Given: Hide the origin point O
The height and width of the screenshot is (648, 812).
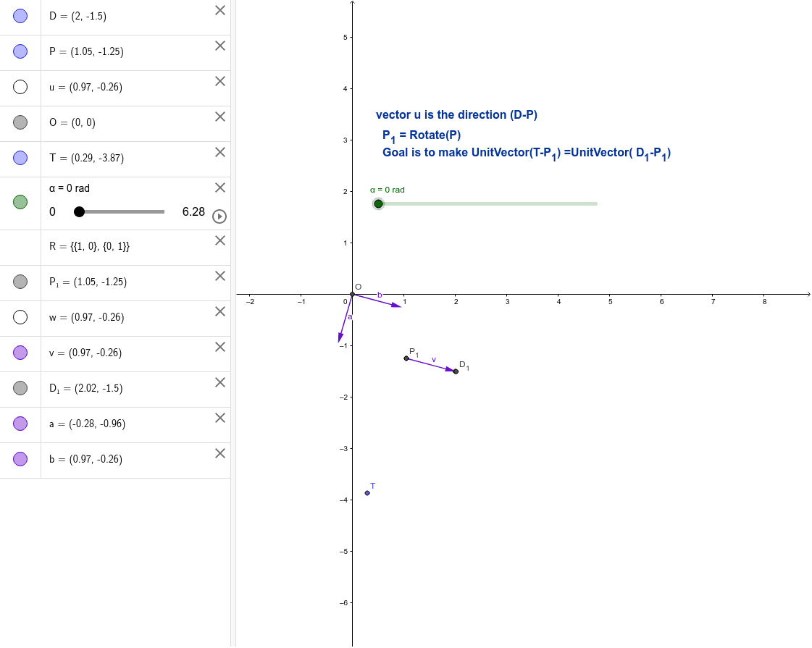Looking at the screenshot, I should coord(20,122).
